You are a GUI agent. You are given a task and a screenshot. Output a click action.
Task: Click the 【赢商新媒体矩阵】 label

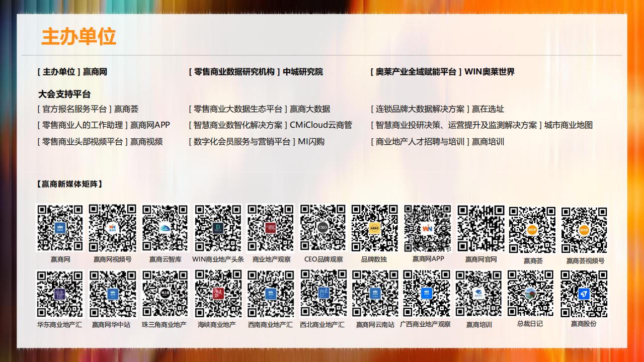click(x=70, y=184)
